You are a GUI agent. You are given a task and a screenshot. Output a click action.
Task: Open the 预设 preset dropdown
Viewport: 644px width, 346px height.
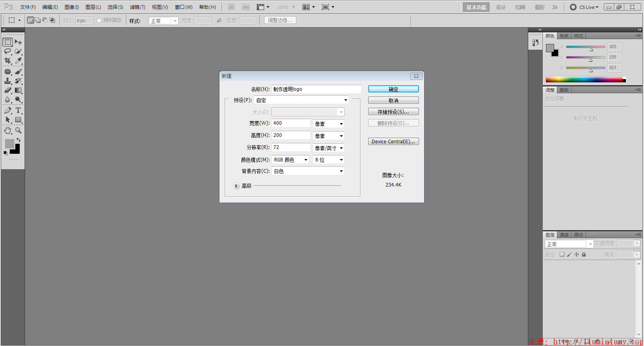point(302,100)
